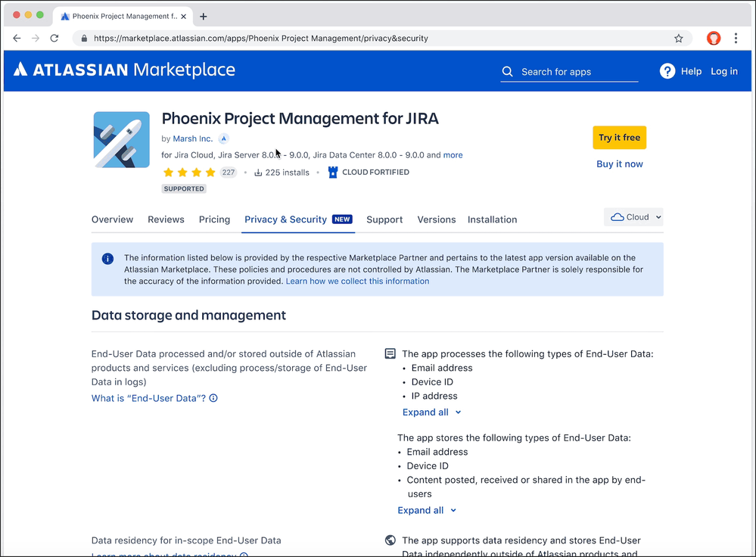Click the Cloud Fortified shield icon
Viewport: 756px width, 557px height.
[x=333, y=172]
